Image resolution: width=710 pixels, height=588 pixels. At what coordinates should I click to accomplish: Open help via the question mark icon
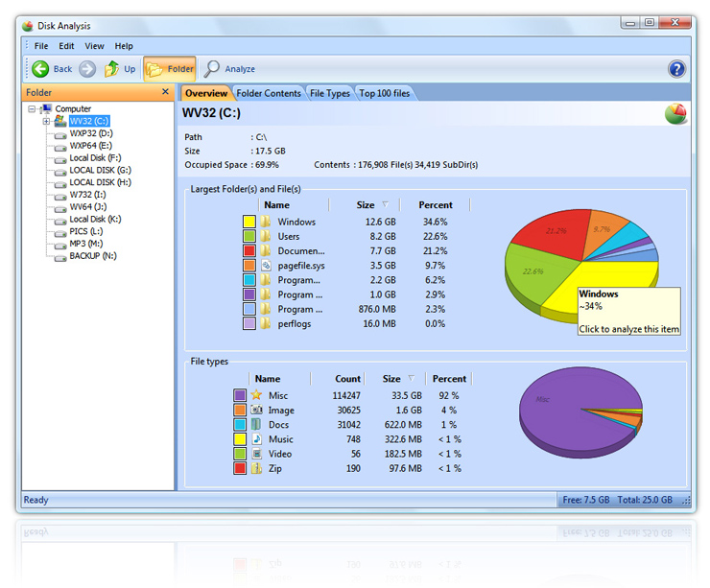676,69
